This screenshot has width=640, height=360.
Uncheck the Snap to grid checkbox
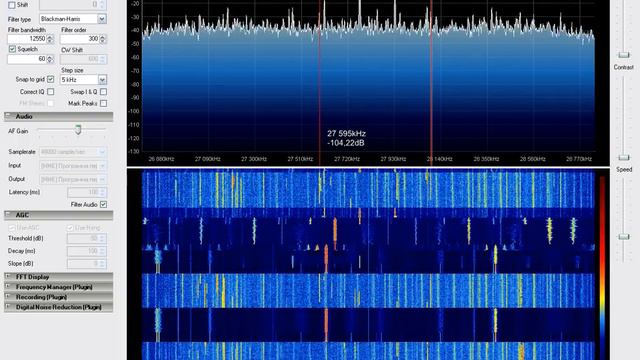(x=51, y=79)
